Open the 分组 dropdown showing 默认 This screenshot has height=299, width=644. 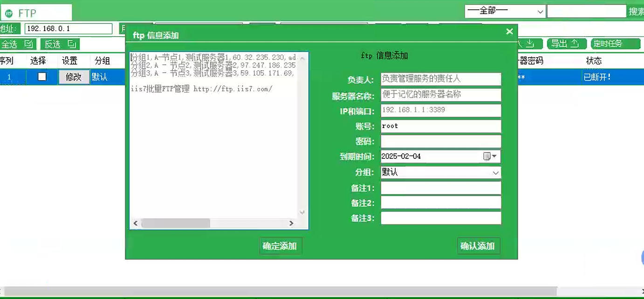[441, 172]
